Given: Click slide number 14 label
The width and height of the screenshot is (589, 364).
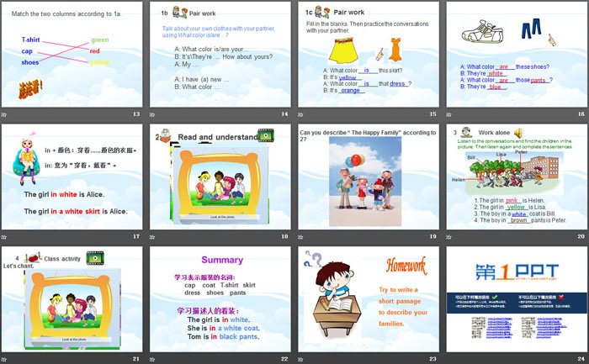Looking at the screenshot, I should click(284, 114).
